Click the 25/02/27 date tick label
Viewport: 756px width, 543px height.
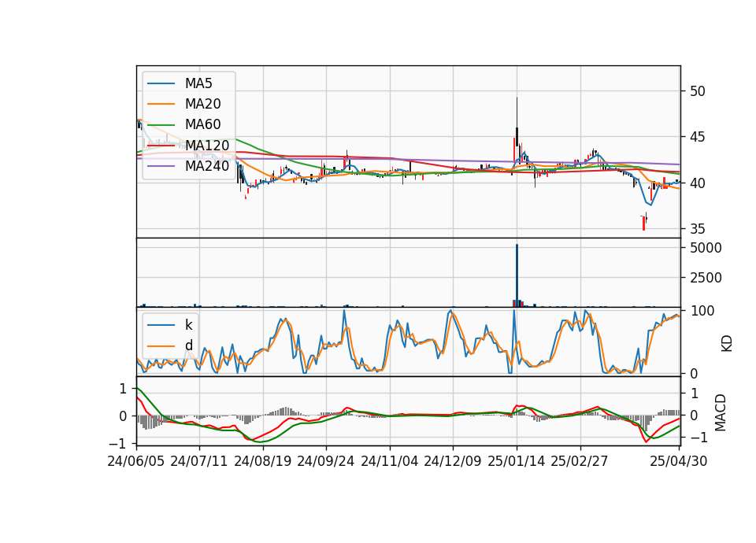point(580,462)
